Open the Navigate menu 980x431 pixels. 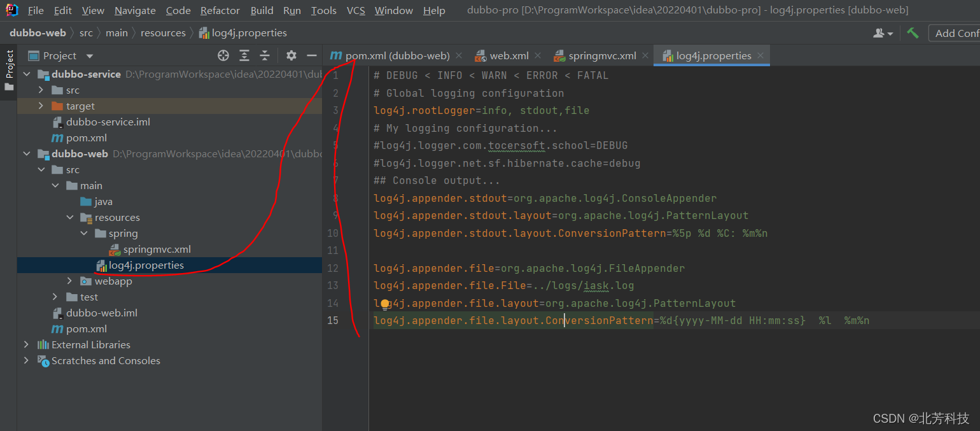(135, 11)
